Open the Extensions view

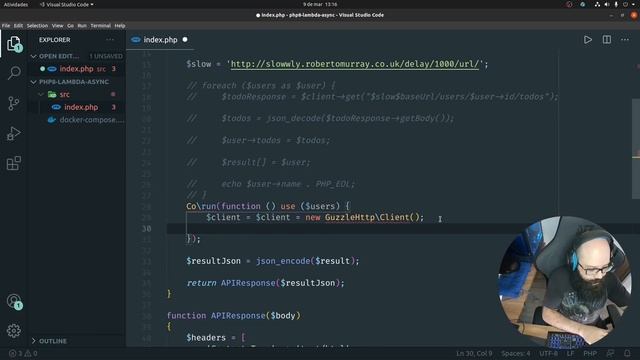point(14,163)
